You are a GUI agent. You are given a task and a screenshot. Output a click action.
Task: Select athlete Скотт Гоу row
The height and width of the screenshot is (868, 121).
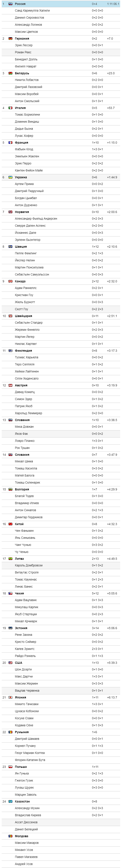(61, 309)
